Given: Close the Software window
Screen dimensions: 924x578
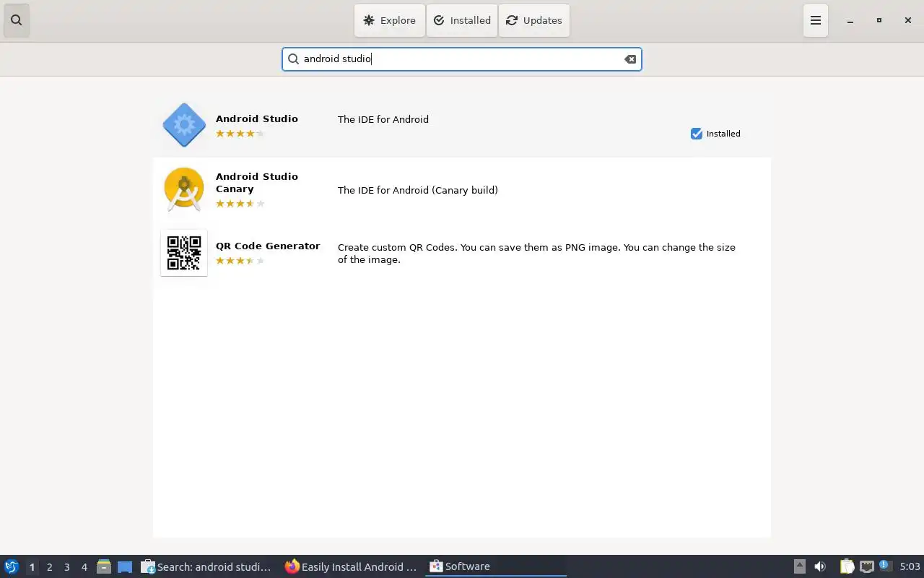Looking at the screenshot, I should point(908,20).
